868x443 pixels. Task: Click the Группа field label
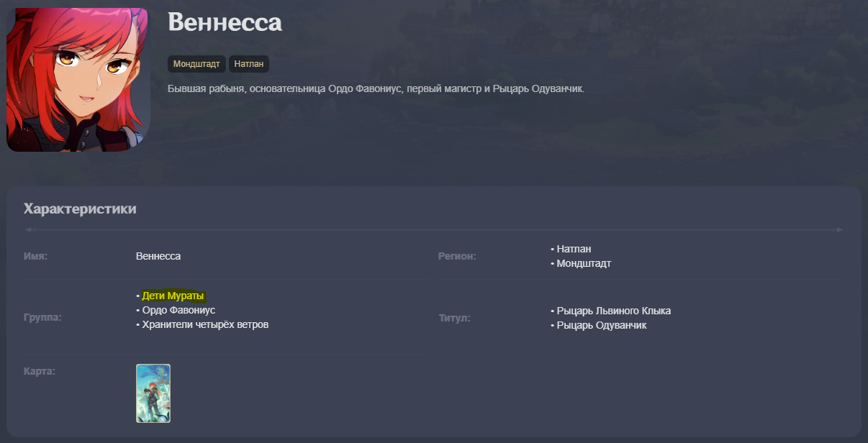pyautogui.click(x=42, y=317)
